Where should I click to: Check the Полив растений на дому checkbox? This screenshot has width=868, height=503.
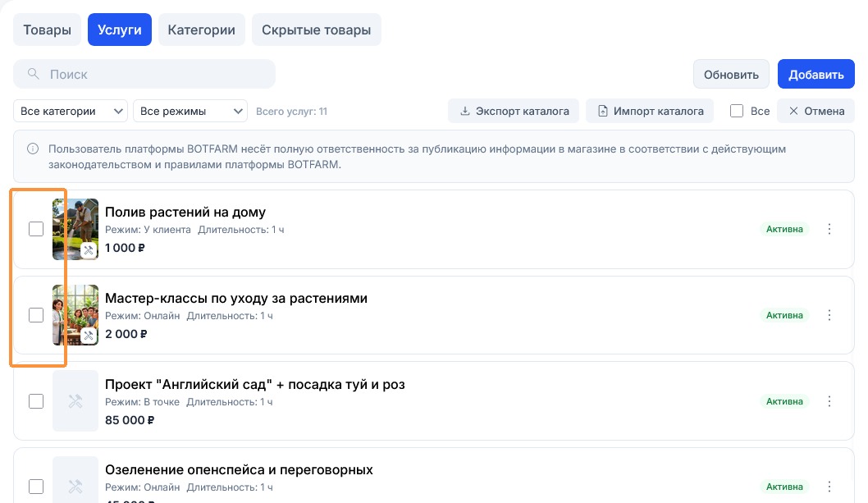tap(36, 229)
